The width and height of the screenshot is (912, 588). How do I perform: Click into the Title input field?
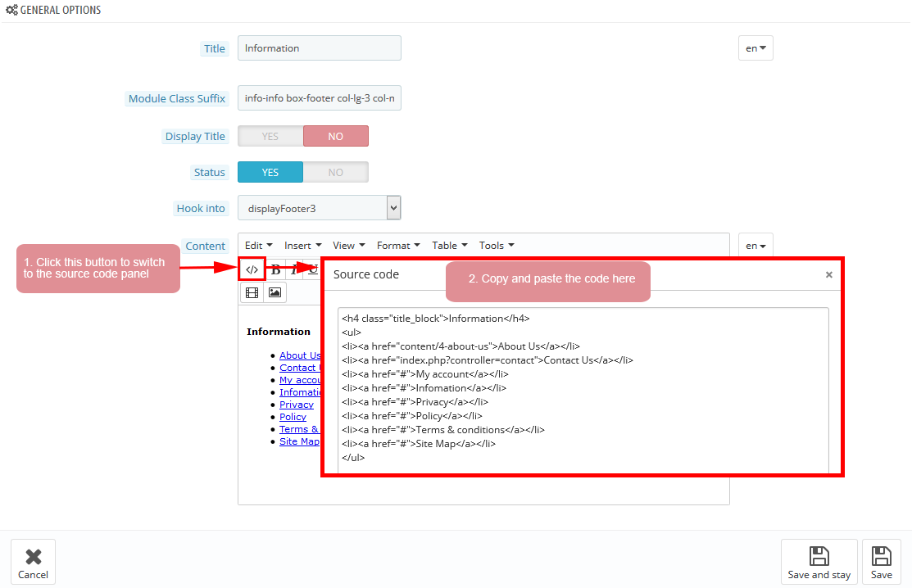click(320, 48)
